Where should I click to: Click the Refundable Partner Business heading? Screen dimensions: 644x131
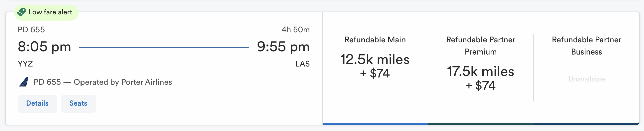[586, 46]
